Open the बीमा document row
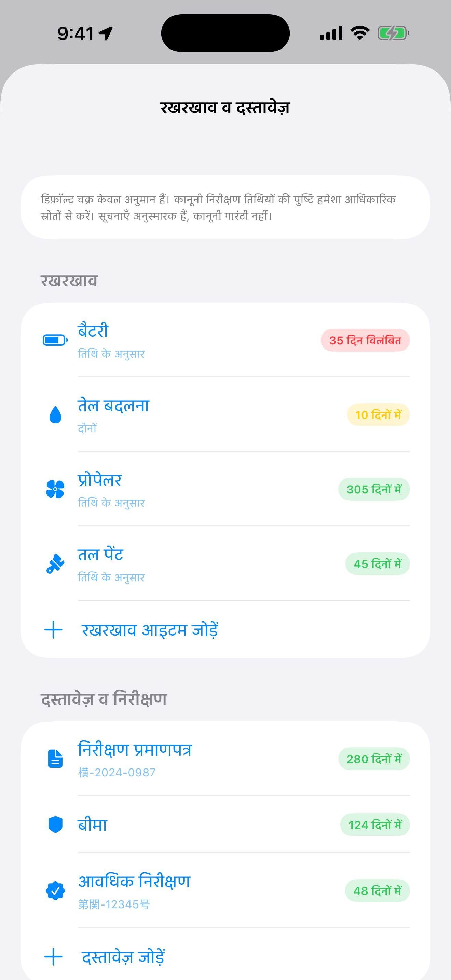The image size is (451, 980). [225, 825]
